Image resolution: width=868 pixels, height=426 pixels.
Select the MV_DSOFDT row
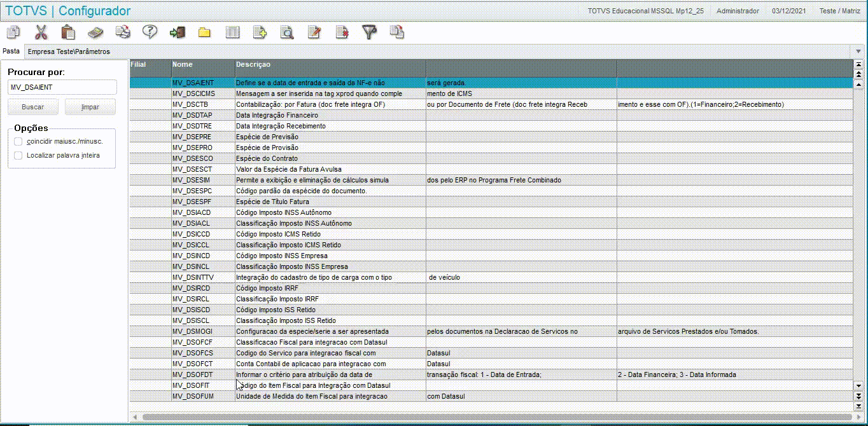[x=491, y=374]
